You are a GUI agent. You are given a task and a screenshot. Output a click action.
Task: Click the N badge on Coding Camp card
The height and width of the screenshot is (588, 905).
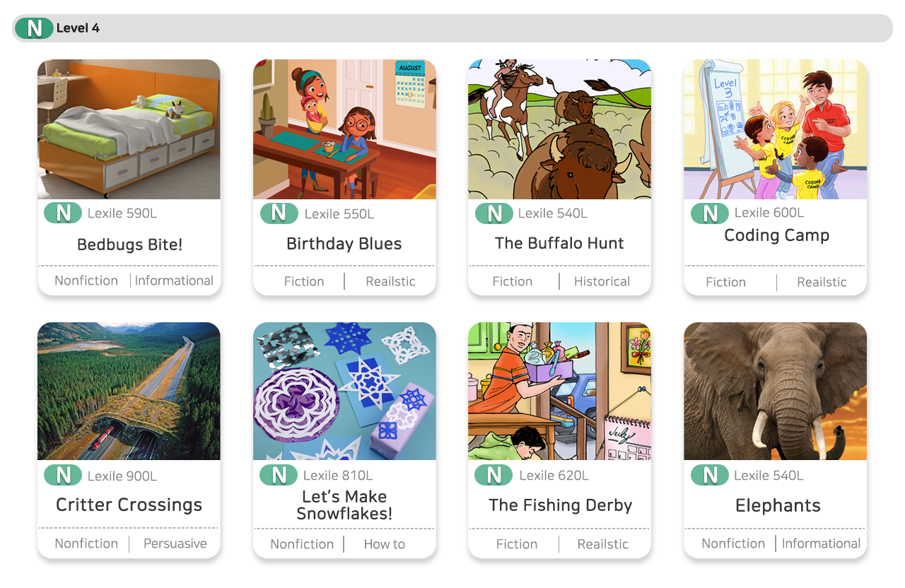[710, 213]
